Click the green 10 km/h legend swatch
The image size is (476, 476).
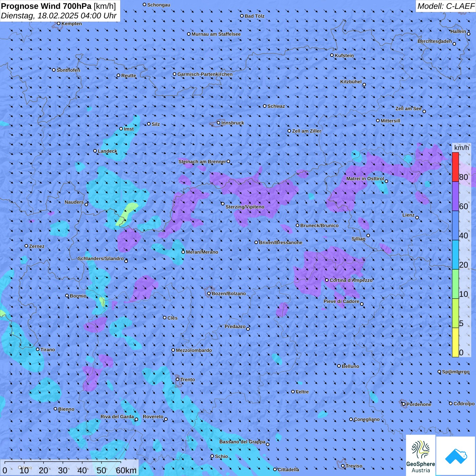(x=455, y=284)
